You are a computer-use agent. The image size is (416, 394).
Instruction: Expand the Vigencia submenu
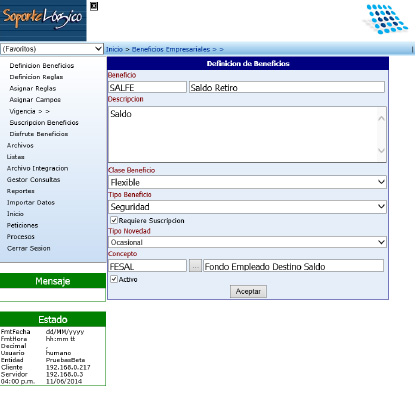pyautogui.click(x=29, y=111)
